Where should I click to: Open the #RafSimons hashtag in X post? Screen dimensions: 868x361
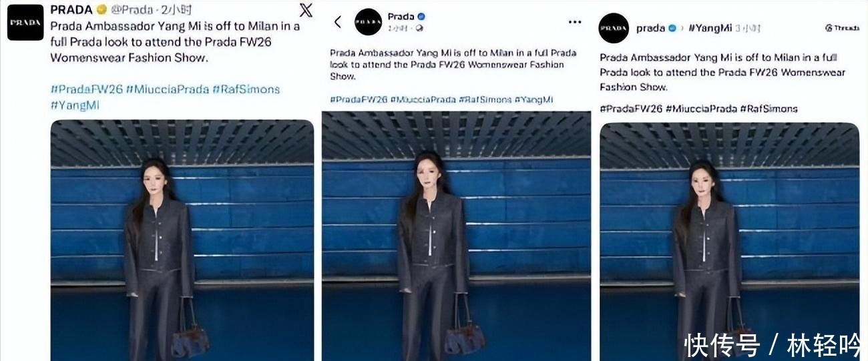pos(246,89)
